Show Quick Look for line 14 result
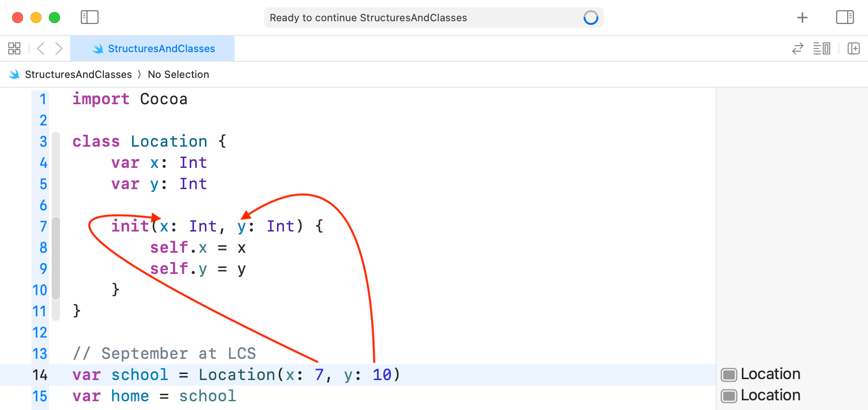The width and height of the screenshot is (868, 410). (x=729, y=375)
